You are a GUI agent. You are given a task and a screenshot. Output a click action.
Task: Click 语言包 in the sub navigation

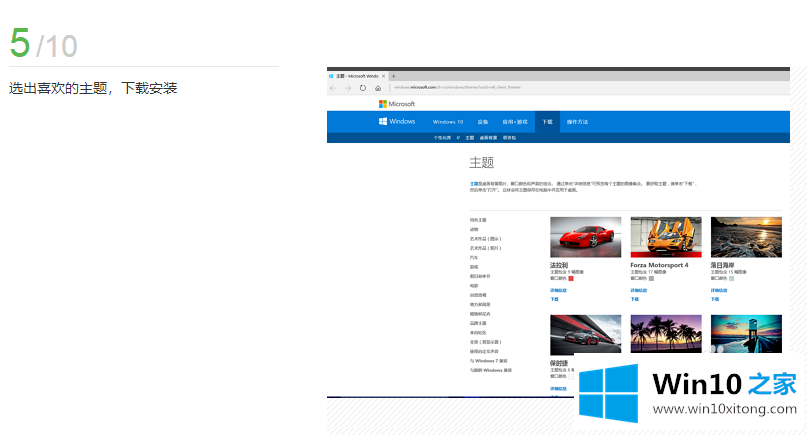509,138
